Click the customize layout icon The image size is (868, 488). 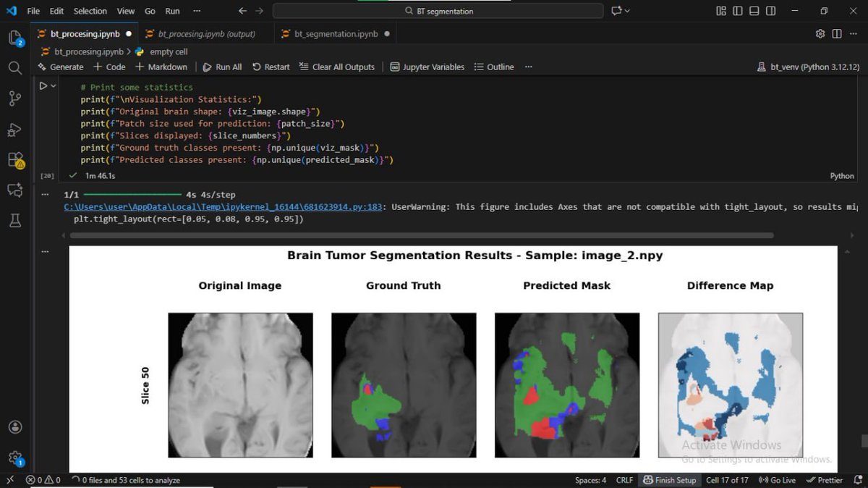point(720,11)
